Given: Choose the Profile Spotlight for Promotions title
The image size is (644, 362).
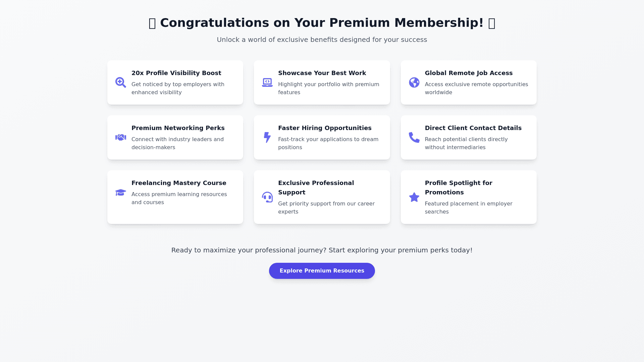Looking at the screenshot, I should point(458,187).
